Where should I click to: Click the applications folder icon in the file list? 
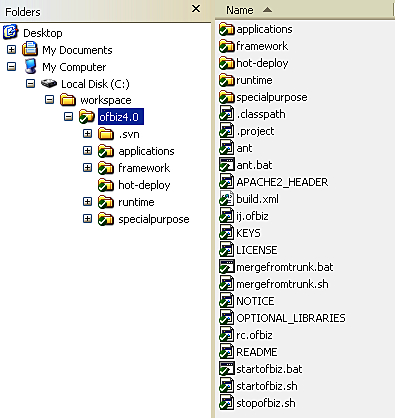coord(227,29)
